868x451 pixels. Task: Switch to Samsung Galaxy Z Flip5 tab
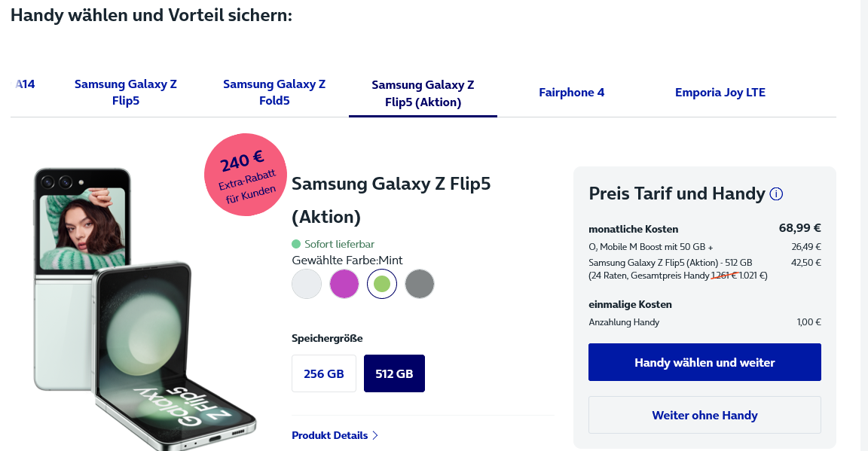click(x=126, y=93)
